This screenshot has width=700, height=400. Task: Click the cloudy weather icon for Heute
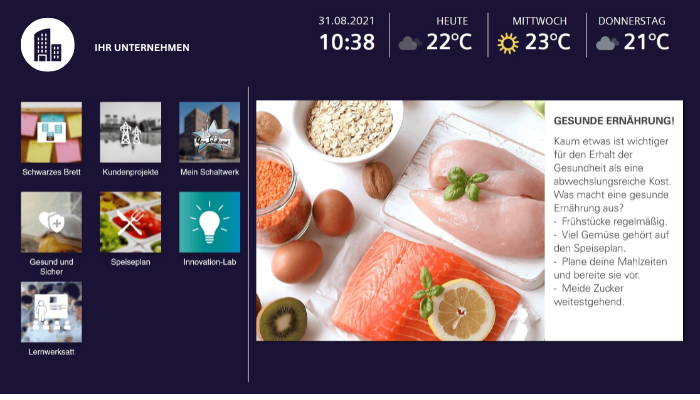409,43
